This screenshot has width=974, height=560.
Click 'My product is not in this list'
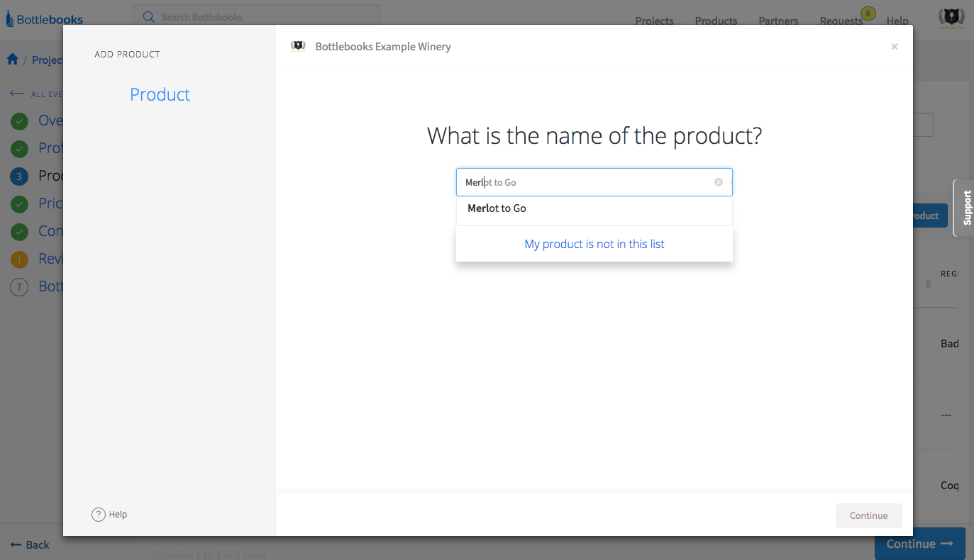(x=594, y=244)
